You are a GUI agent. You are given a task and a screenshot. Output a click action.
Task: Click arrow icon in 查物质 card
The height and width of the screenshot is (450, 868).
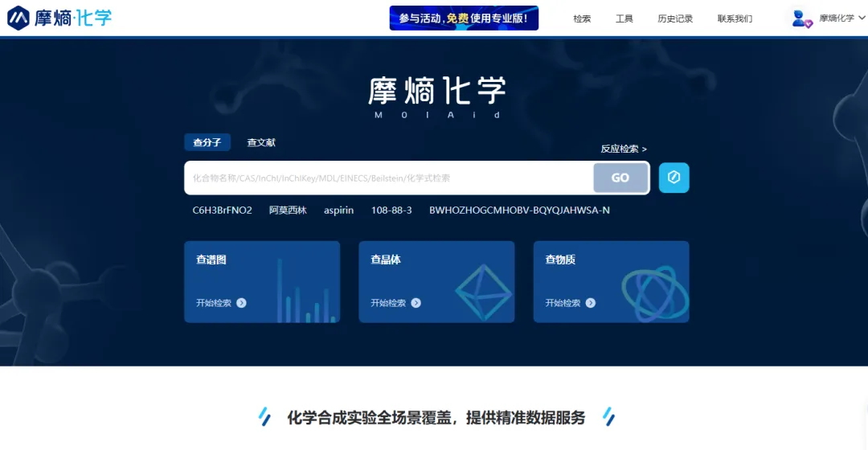[x=591, y=303]
